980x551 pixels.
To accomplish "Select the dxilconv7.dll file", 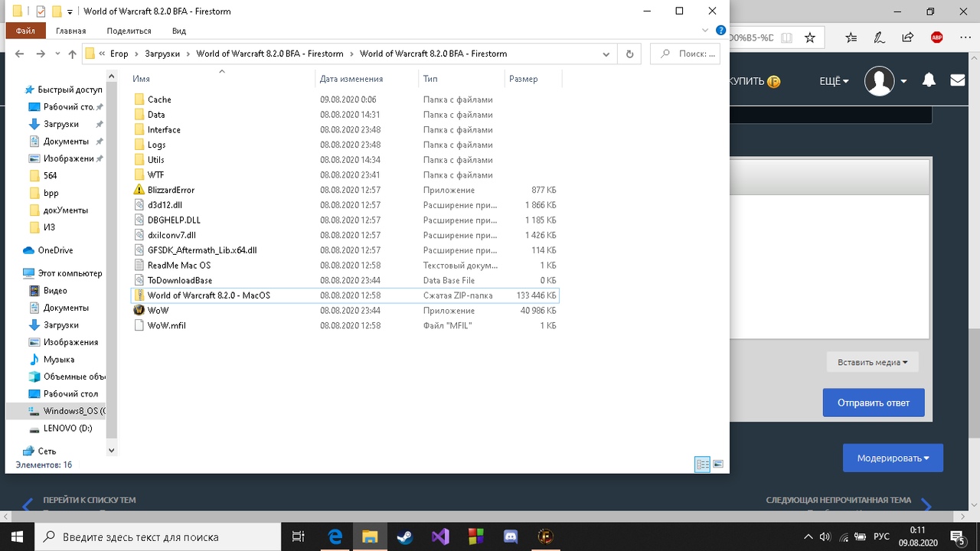I will [171, 235].
